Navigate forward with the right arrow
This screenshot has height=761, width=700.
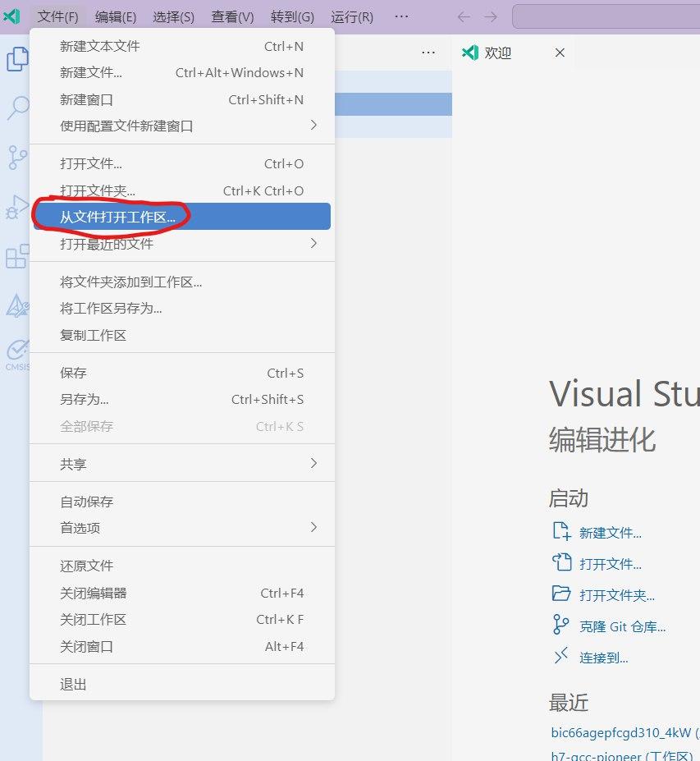click(491, 17)
